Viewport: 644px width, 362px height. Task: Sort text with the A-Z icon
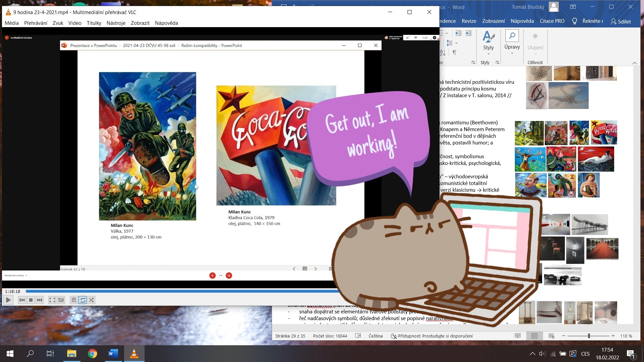(443, 53)
